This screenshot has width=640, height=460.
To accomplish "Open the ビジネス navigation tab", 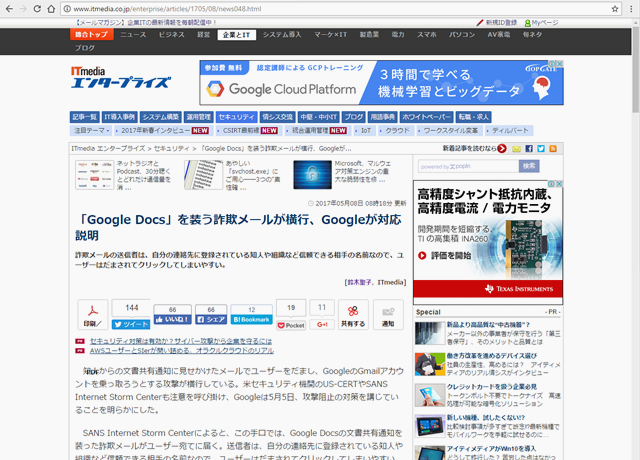I will (x=171, y=34).
